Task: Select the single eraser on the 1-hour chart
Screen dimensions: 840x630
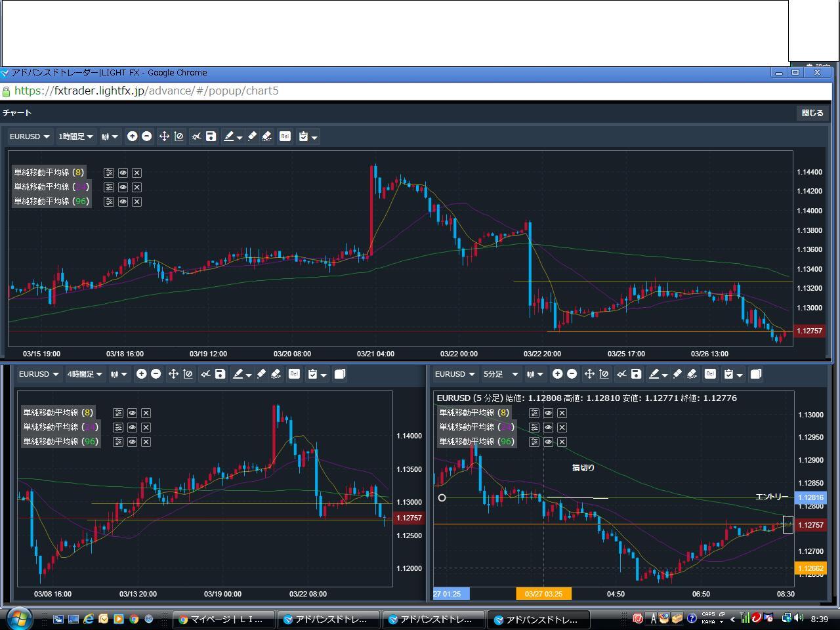Action: click(252, 136)
